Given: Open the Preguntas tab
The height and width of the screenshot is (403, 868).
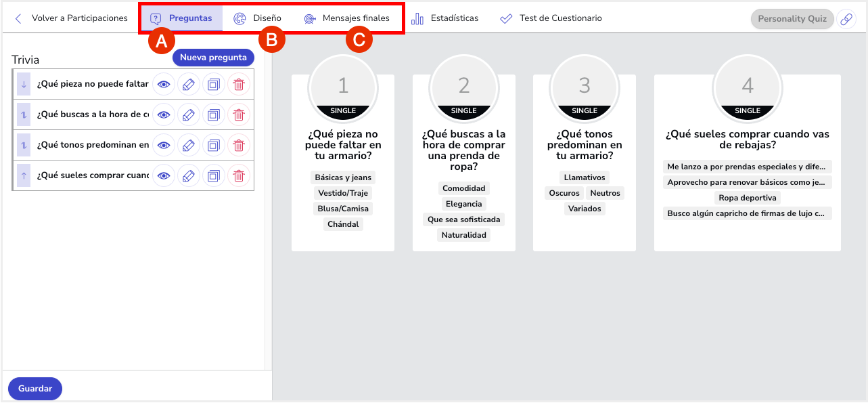Looking at the screenshot, I should (x=181, y=18).
